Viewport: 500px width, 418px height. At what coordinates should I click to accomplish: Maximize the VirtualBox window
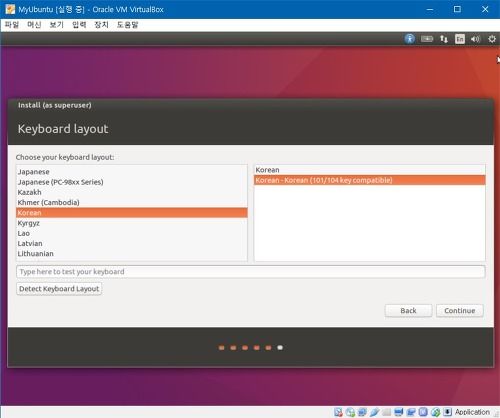point(457,9)
